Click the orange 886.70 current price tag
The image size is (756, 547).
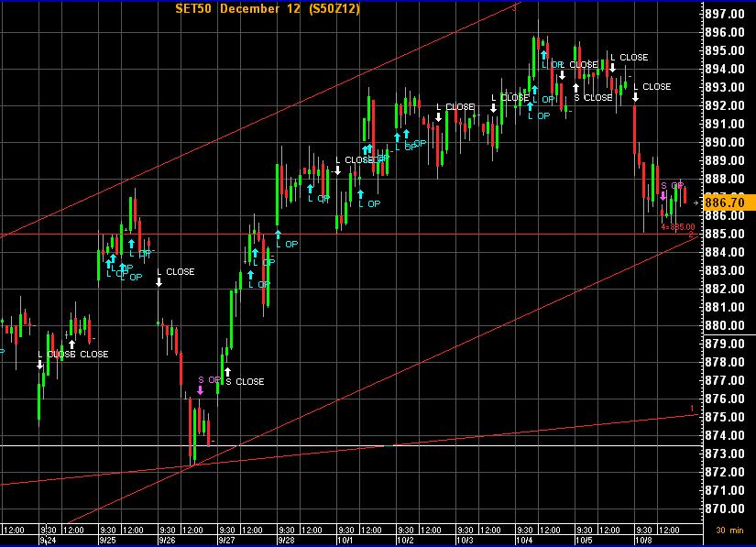click(x=729, y=202)
